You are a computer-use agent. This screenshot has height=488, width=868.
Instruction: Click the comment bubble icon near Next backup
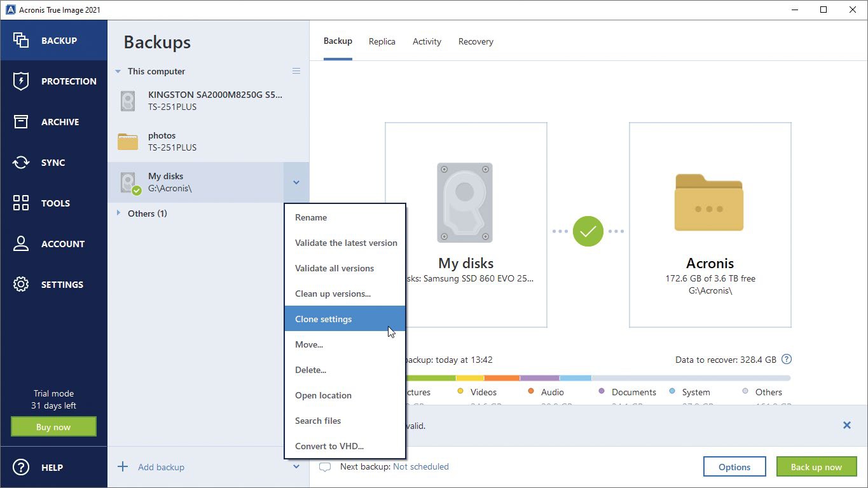(325, 467)
